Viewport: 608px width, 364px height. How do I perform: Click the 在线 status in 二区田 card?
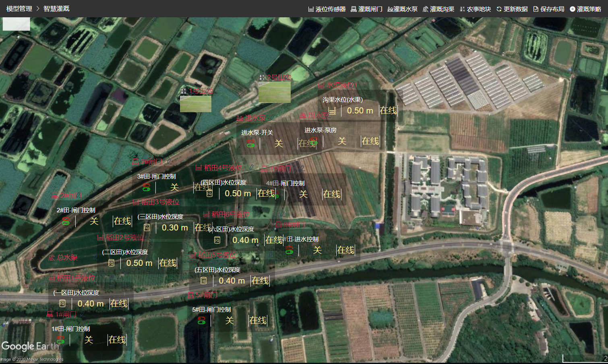[168, 263]
